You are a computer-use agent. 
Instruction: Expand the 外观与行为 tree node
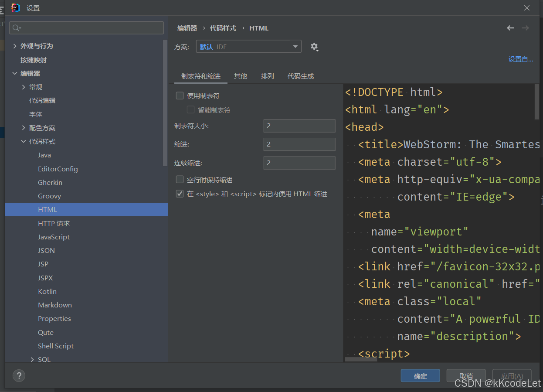[15, 46]
